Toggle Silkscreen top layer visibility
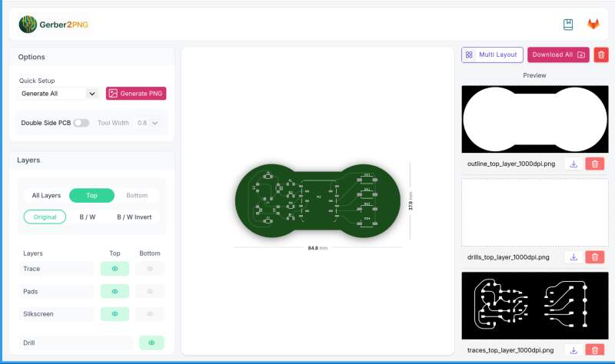 tap(115, 314)
